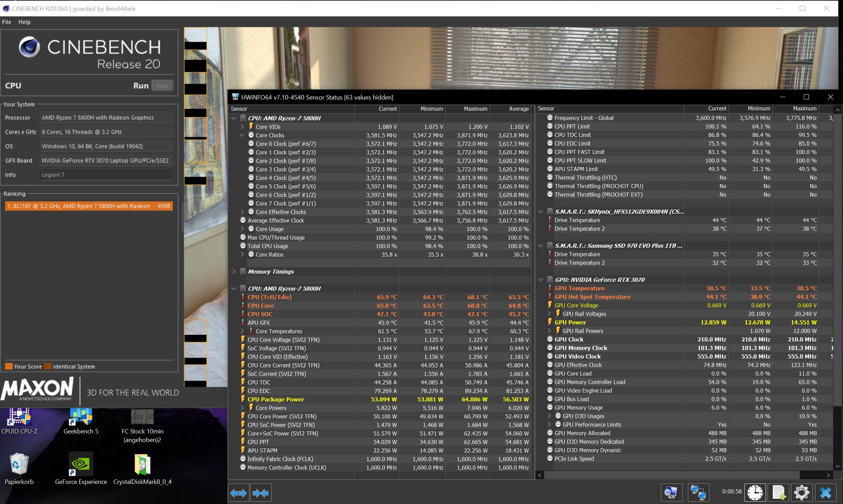The height and width of the screenshot is (504, 843).
Task: Collapse the GPU: NVIDIA GeForce RTX 3070 group
Action: (x=541, y=280)
